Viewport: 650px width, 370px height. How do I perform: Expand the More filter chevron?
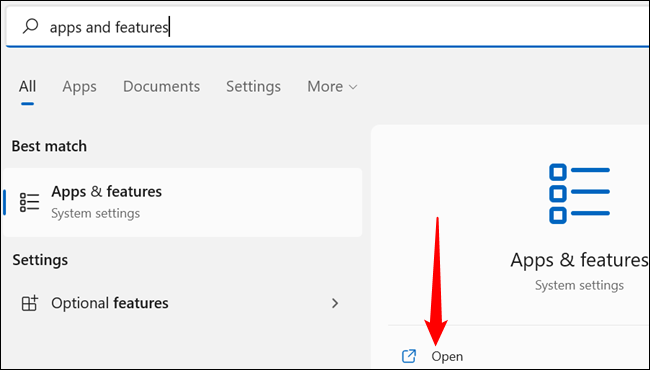353,87
